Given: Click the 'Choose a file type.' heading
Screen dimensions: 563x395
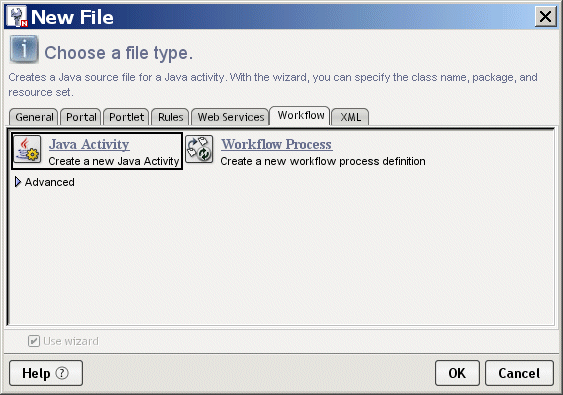Looking at the screenshot, I should (x=118, y=53).
